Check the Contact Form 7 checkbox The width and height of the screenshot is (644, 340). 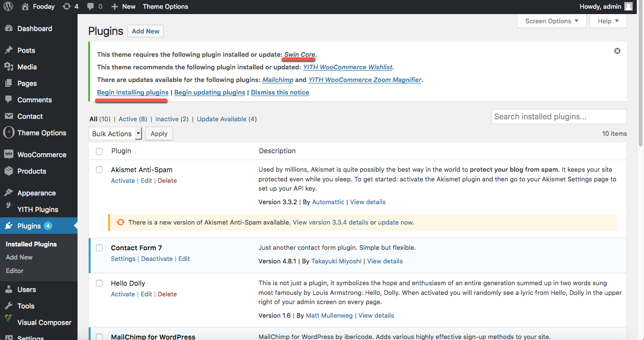(99, 248)
